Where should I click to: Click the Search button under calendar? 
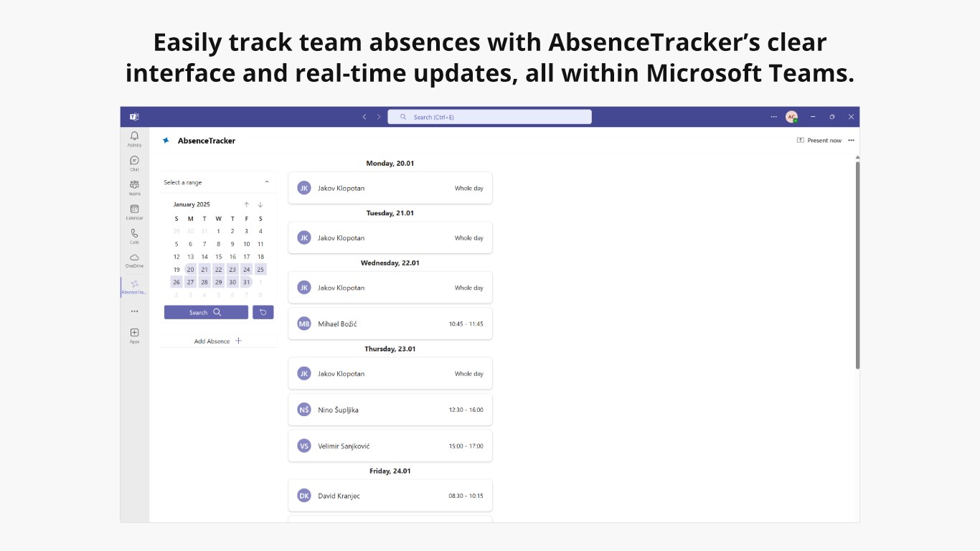[206, 313]
